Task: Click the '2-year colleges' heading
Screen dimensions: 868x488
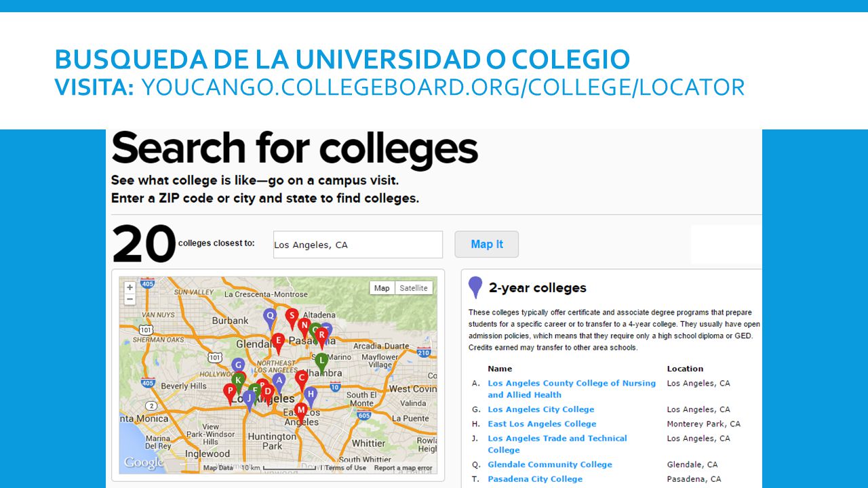Action: [537, 288]
